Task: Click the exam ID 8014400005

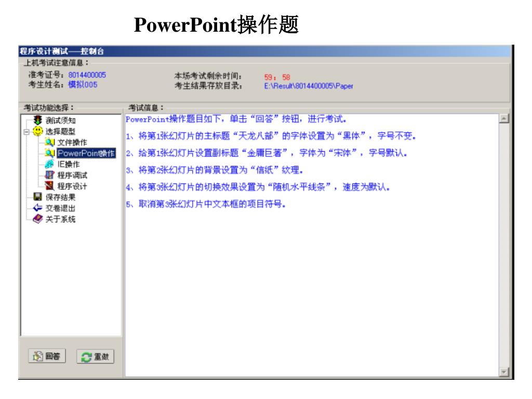Action: click(87, 75)
